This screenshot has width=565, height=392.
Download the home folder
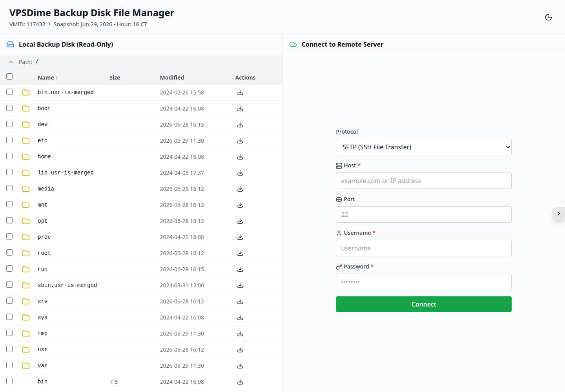point(240,157)
